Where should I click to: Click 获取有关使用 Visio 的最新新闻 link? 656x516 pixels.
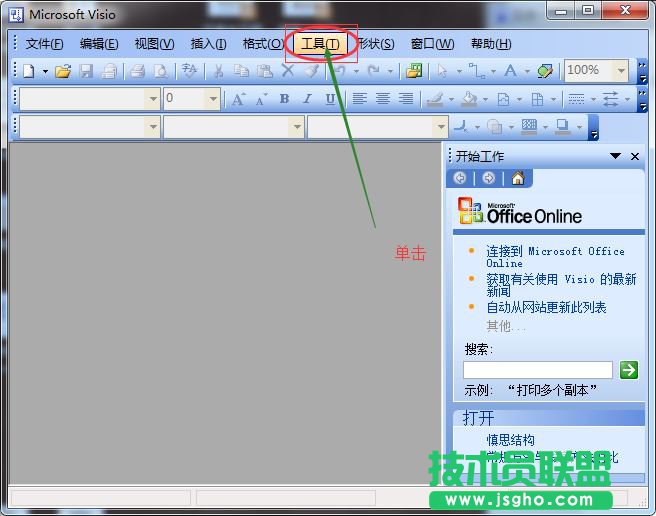pos(561,285)
